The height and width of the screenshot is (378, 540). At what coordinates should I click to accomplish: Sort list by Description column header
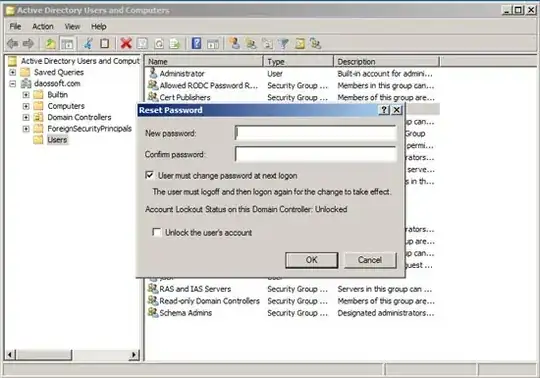(387, 62)
